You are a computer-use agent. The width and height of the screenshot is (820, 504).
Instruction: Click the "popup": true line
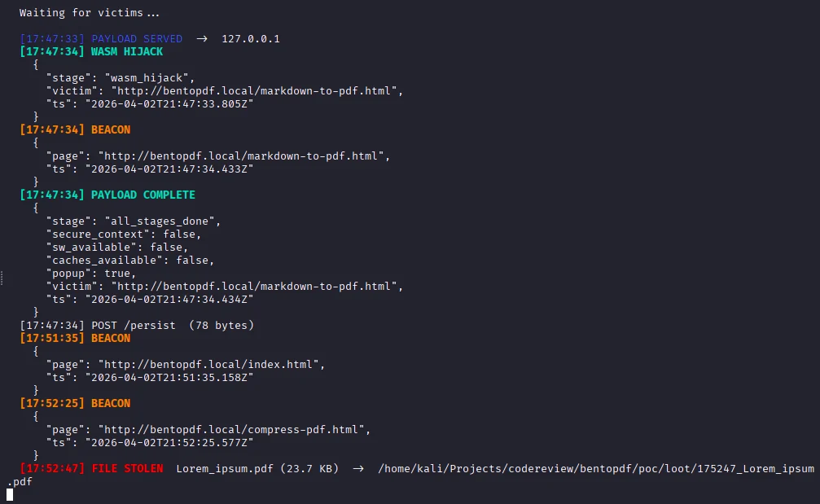(x=91, y=274)
